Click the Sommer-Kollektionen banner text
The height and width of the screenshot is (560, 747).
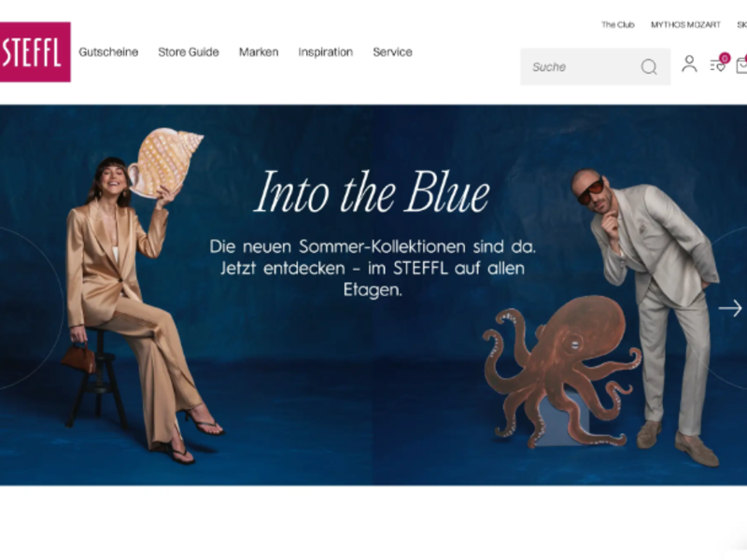click(373, 268)
